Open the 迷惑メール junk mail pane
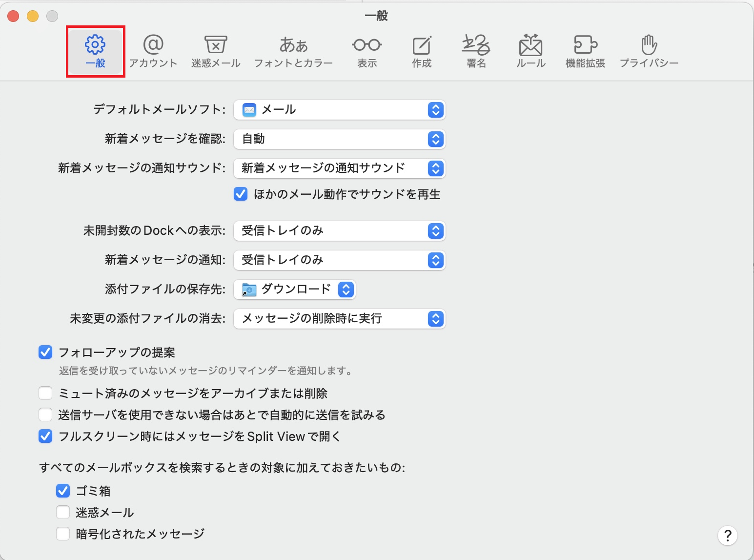 pyautogui.click(x=215, y=51)
